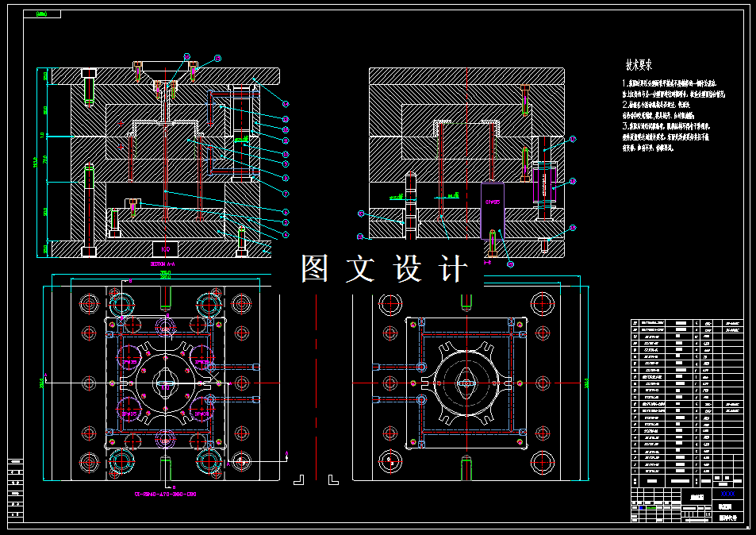Pick part balloon 20 below SP#35 block
Viewport: 756px width, 535px height.
[510, 264]
